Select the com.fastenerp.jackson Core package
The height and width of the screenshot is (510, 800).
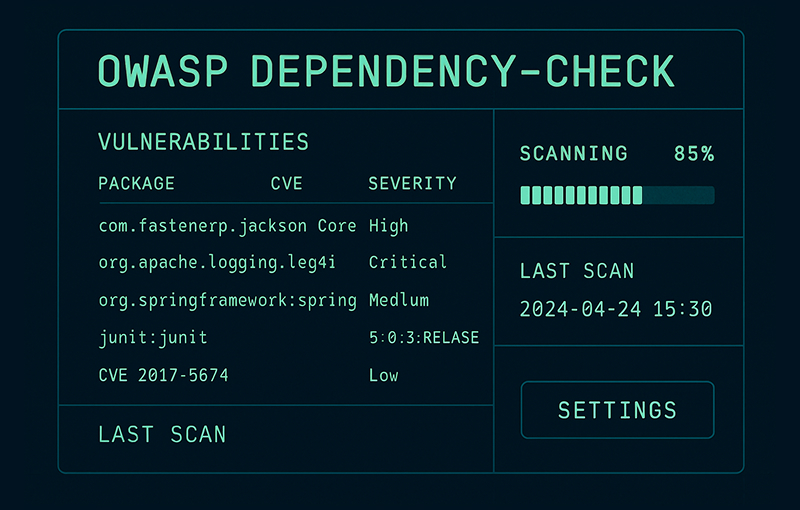coord(228,226)
